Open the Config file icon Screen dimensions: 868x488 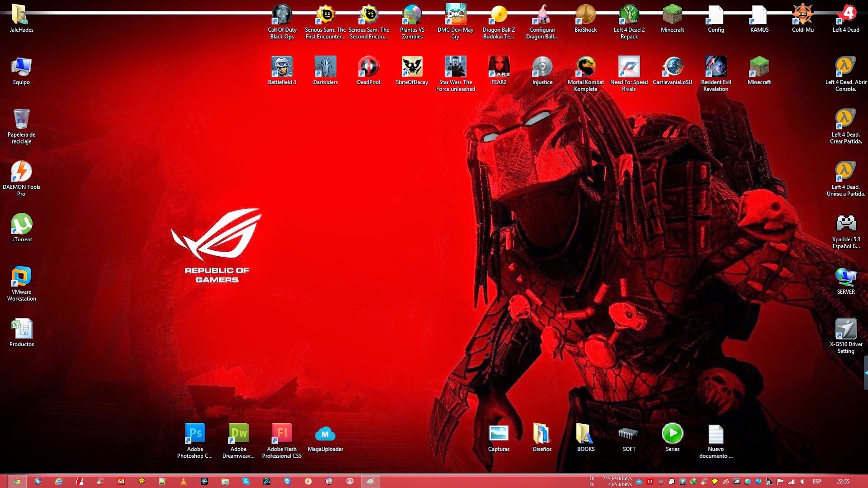pos(716,18)
